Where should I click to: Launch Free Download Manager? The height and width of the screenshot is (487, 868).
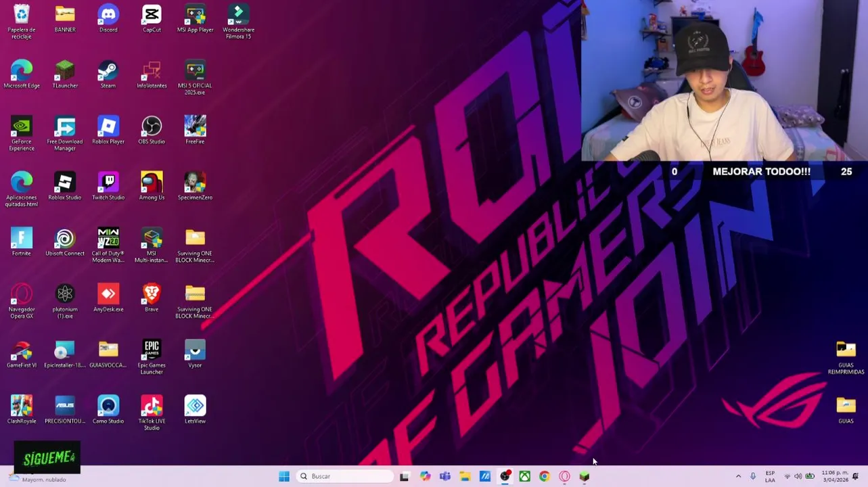coord(65,134)
